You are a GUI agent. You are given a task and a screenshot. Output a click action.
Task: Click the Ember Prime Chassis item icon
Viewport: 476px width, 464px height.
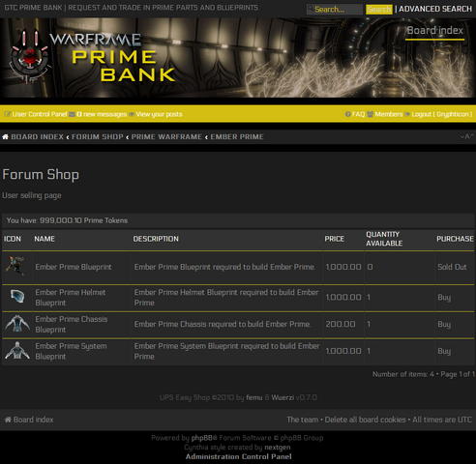point(17,324)
